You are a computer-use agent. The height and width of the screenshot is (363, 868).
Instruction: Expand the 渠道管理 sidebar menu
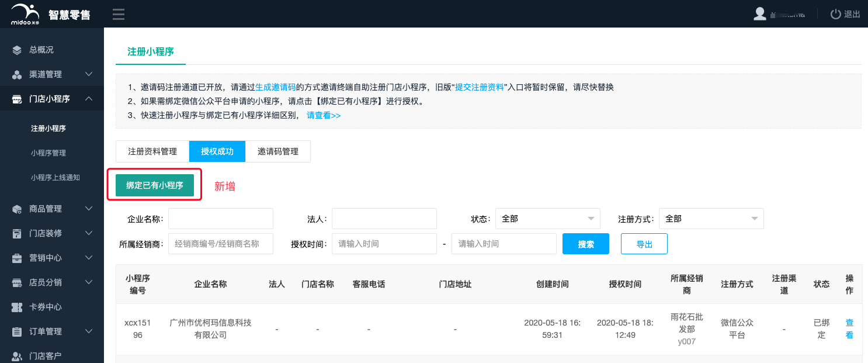point(89,74)
